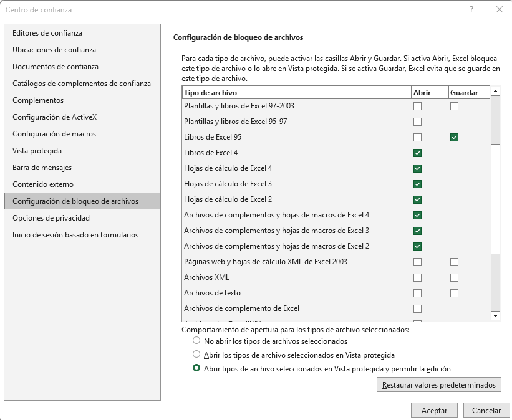This screenshot has height=420, width=512.
Task: Uncheck Abrir for Libros de Excel 4
Action: (417, 153)
